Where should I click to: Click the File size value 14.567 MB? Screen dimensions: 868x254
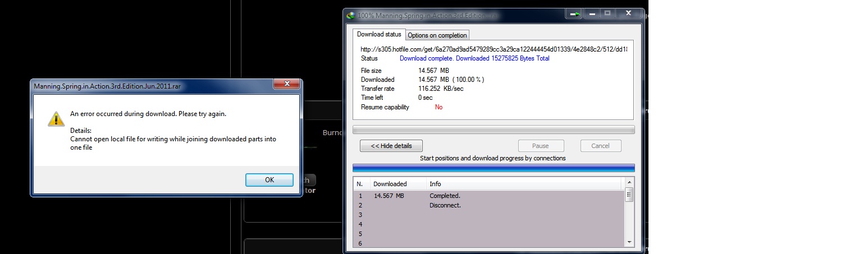433,71
